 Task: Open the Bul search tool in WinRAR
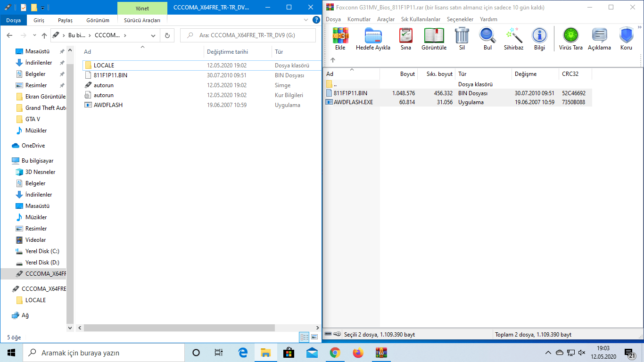pos(487,39)
